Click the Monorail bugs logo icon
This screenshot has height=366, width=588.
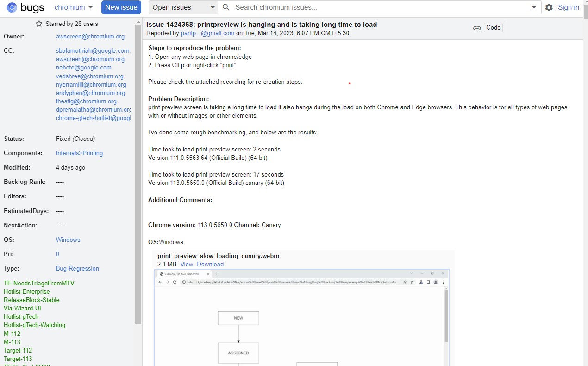pos(12,7)
